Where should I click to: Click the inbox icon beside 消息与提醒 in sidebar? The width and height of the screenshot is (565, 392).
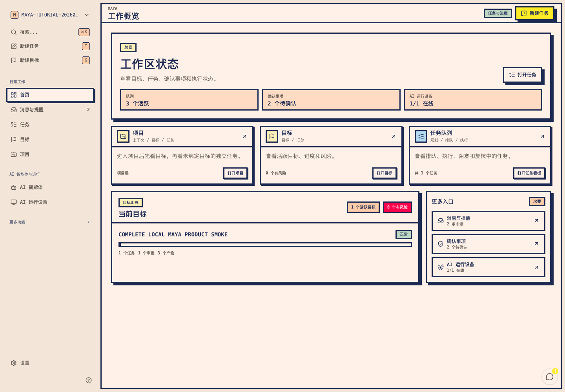click(x=14, y=110)
